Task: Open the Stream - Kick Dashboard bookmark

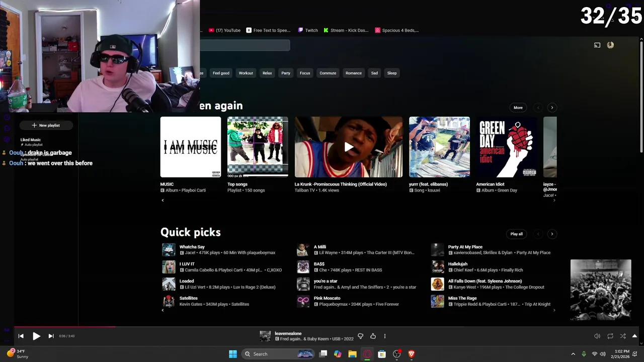Action: pos(346,30)
